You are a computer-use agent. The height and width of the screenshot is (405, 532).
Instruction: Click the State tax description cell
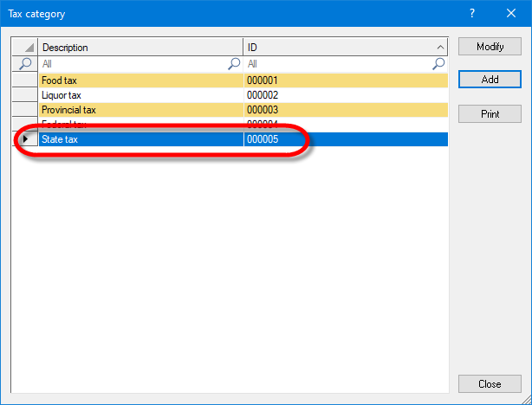tap(140, 139)
